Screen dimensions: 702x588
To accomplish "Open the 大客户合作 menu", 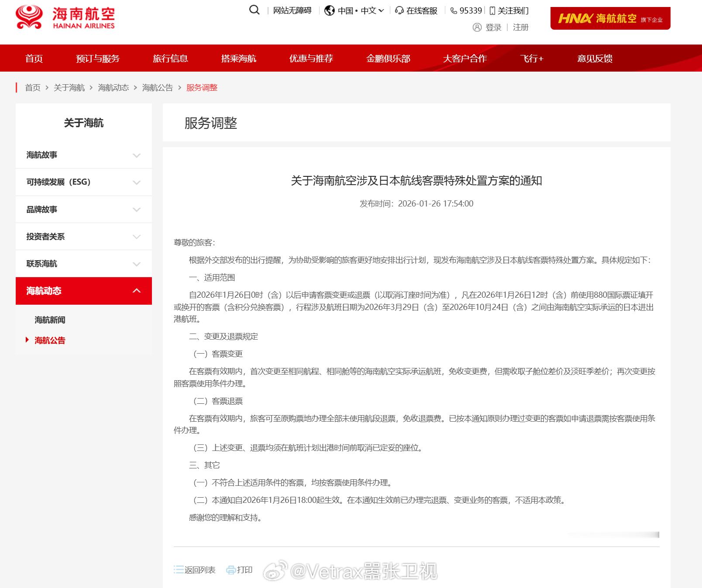I will [x=465, y=58].
